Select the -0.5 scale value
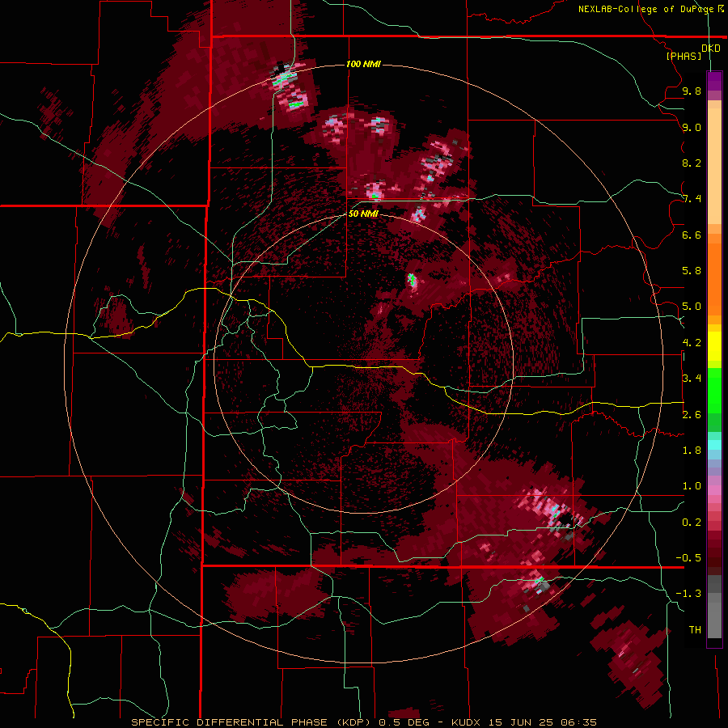 (688, 558)
